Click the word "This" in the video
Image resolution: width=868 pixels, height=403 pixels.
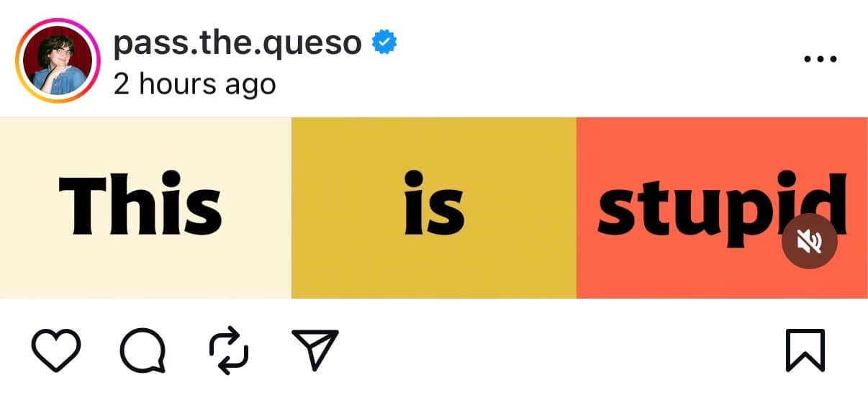[140, 204]
